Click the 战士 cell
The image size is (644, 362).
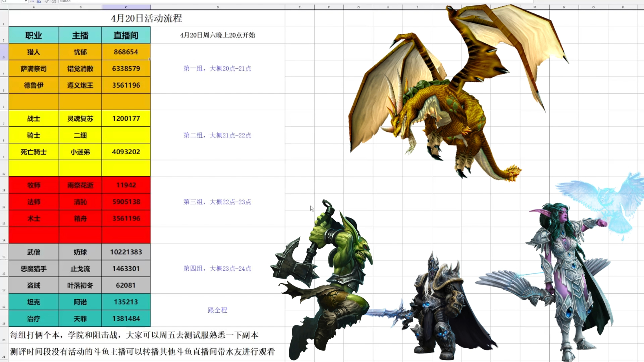(x=34, y=118)
